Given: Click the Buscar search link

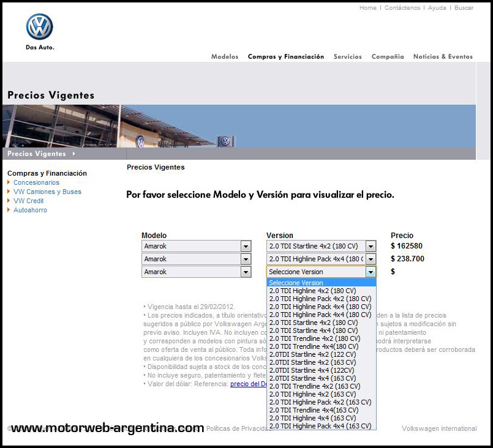Looking at the screenshot, I should 464,8.
